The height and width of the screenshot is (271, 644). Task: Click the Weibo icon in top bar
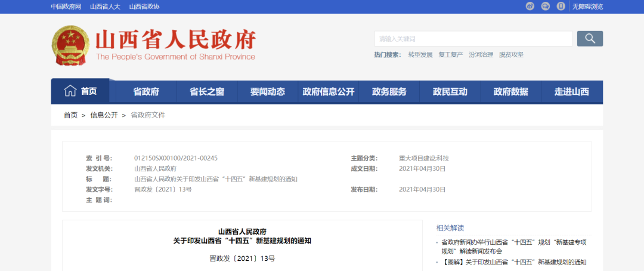[530, 7]
